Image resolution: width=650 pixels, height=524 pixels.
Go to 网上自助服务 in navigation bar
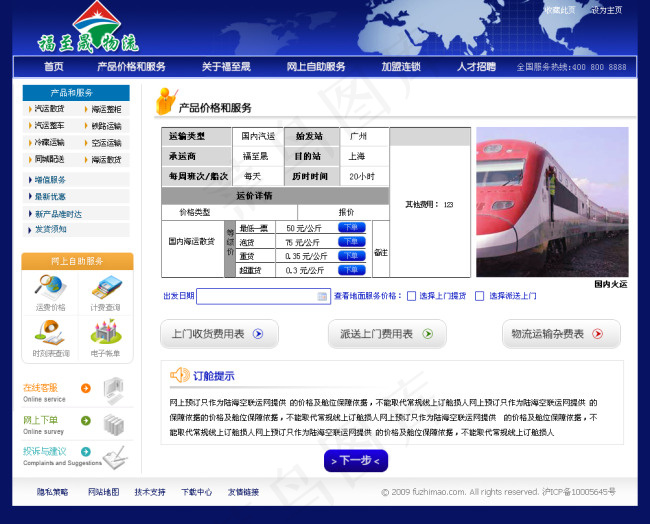316,67
